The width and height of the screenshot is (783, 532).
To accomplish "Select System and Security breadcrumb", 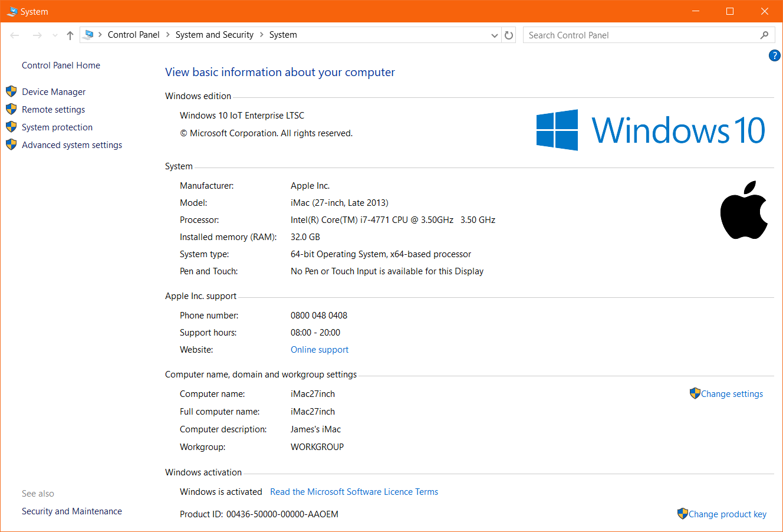I will [215, 35].
